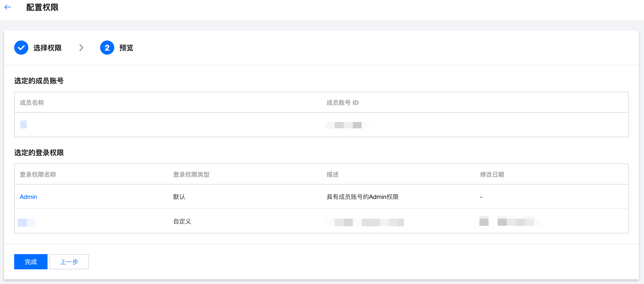Viewport: 644px width, 284px height.
Task: Click the 登录权限类型 column header
Action: [191, 174]
